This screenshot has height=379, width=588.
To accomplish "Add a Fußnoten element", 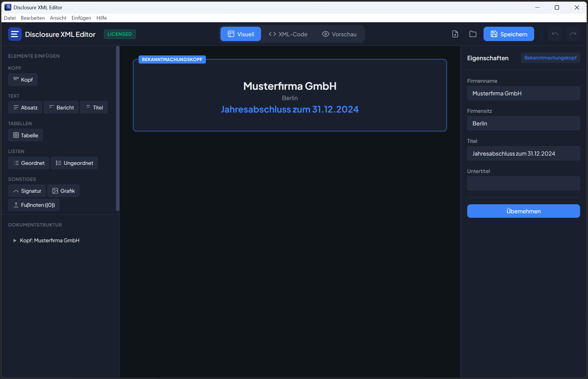I will pyautogui.click(x=34, y=205).
